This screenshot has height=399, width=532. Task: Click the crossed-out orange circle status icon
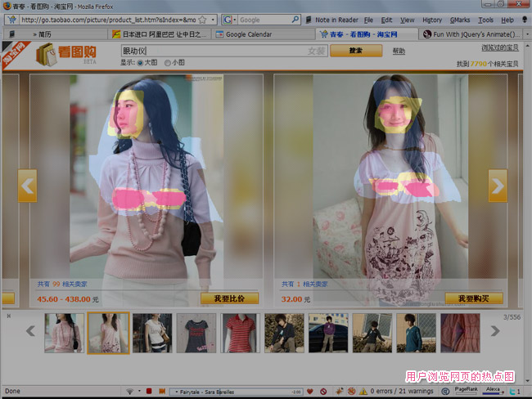(x=351, y=392)
